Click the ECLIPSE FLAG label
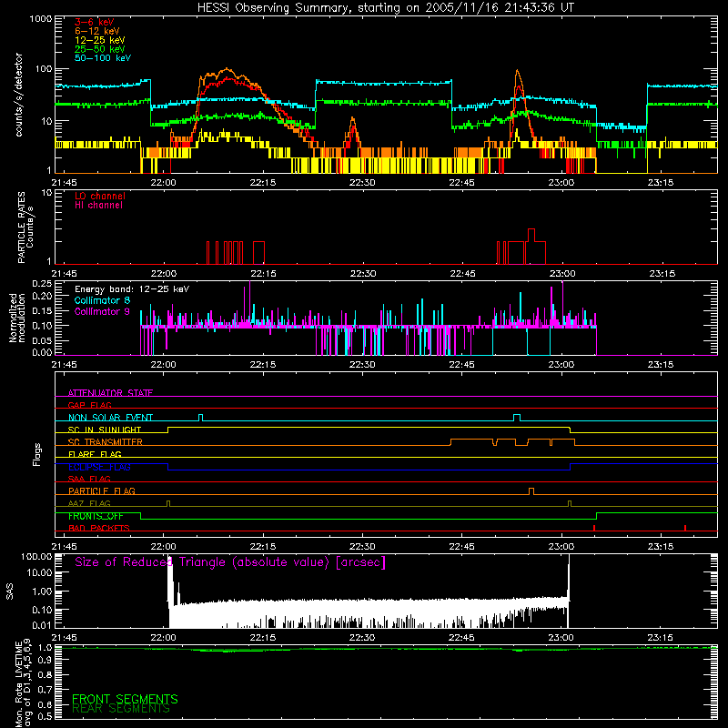728x728 pixels. tap(99, 467)
